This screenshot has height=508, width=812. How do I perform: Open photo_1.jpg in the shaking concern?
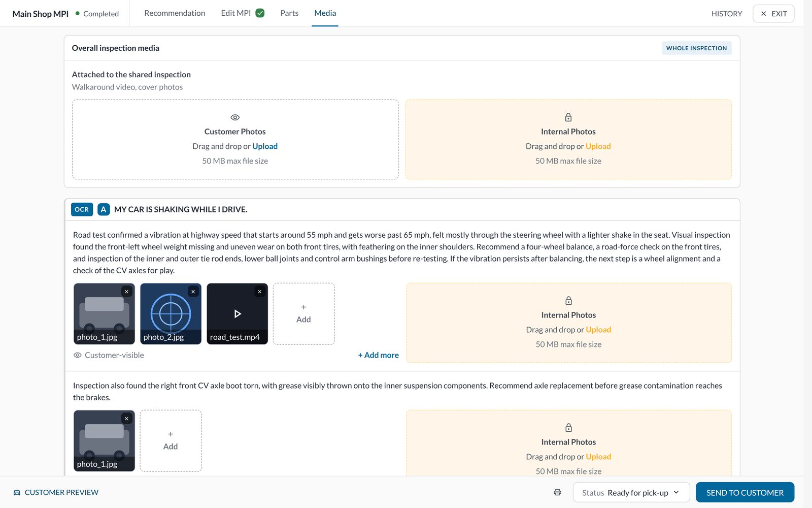tap(104, 314)
